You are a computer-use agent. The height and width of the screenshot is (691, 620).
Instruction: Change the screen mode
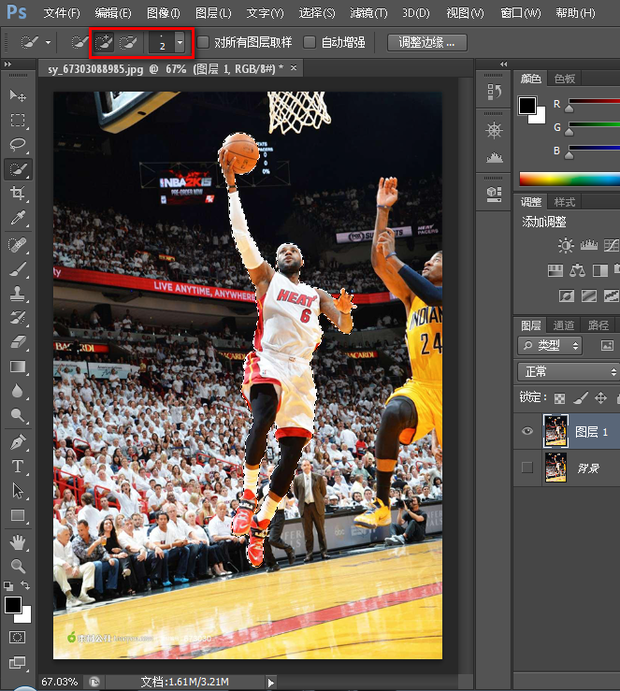point(17,662)
